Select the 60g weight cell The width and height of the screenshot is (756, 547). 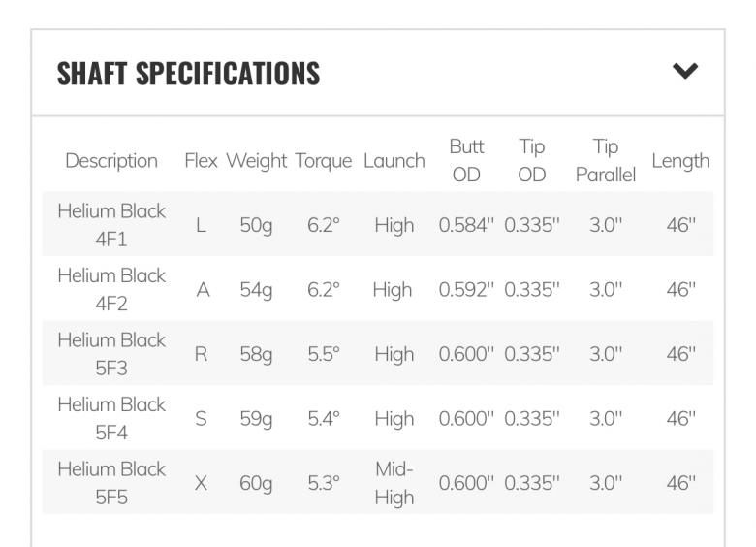(x=256, y=483)
